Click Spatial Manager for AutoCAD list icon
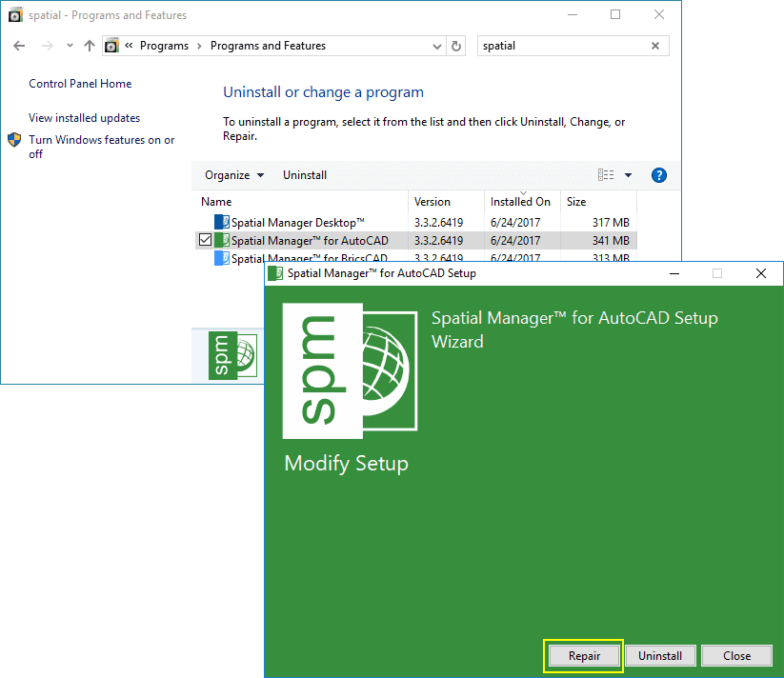The height and width of the screenshot is (678, 784). click(x=222, y=240)
